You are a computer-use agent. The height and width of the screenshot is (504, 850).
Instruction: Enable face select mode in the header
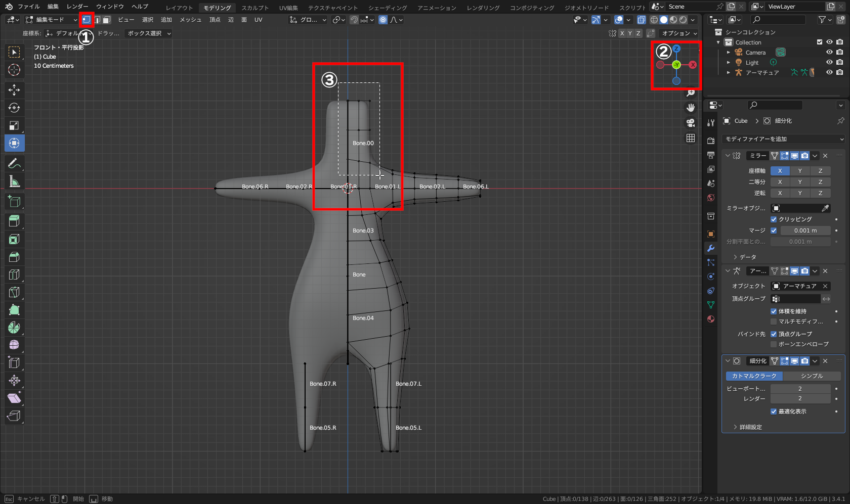[x=106, y=20]
